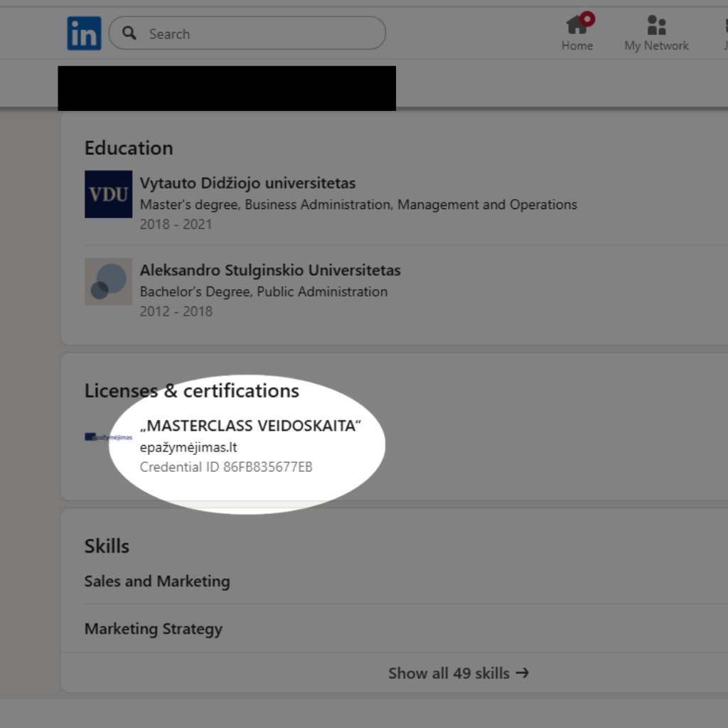Type in the Search input field
Viewport: 728px width, 728px height.
tap(256, 33)
